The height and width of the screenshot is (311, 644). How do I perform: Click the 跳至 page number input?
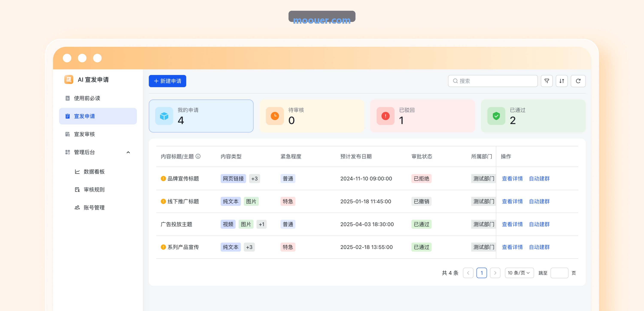[559, 273]
